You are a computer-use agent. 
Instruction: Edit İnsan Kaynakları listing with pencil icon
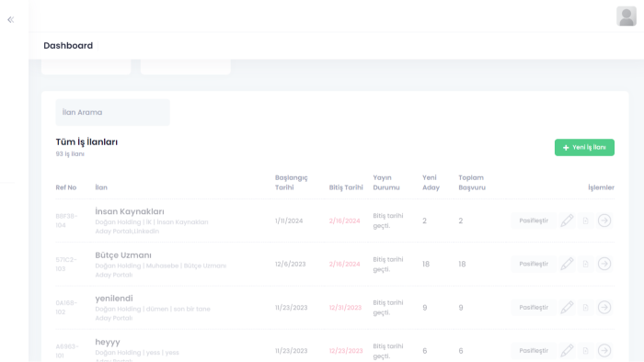[x=568, y=221]
